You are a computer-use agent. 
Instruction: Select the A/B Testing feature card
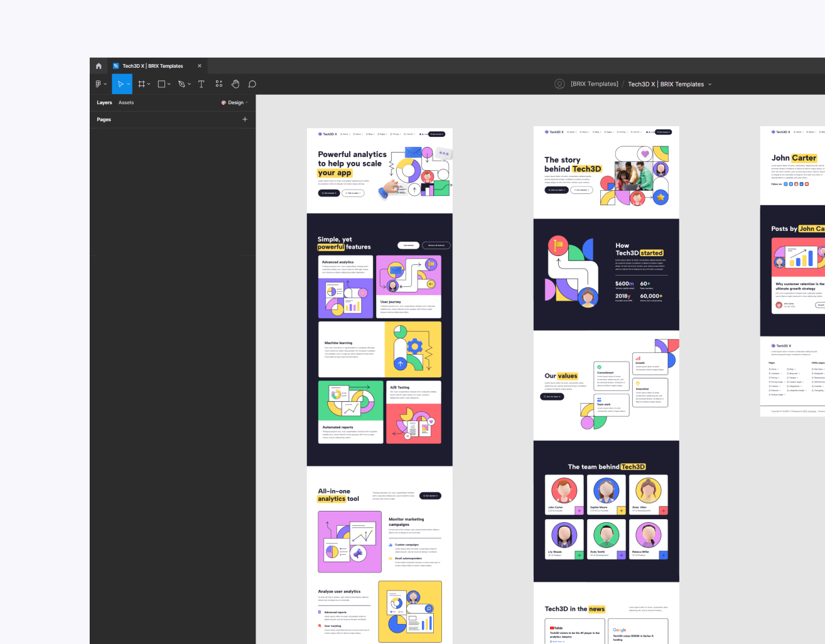[414, 412]
